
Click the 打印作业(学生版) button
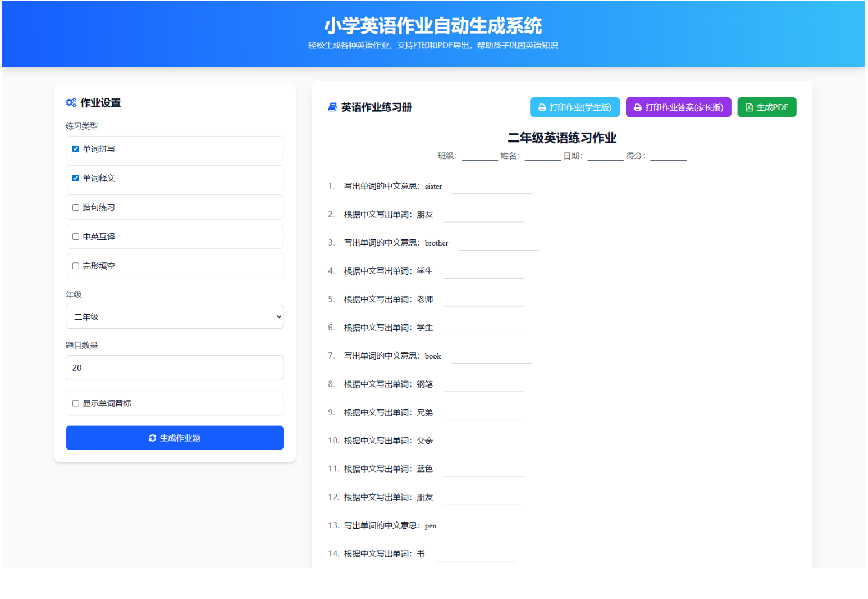point(575,107)
